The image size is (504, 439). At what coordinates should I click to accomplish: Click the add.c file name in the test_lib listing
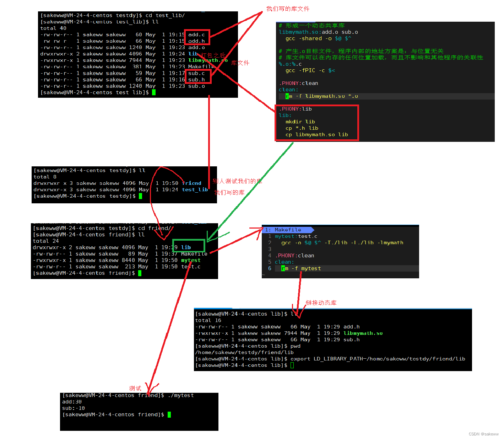(x=196, y=34)
